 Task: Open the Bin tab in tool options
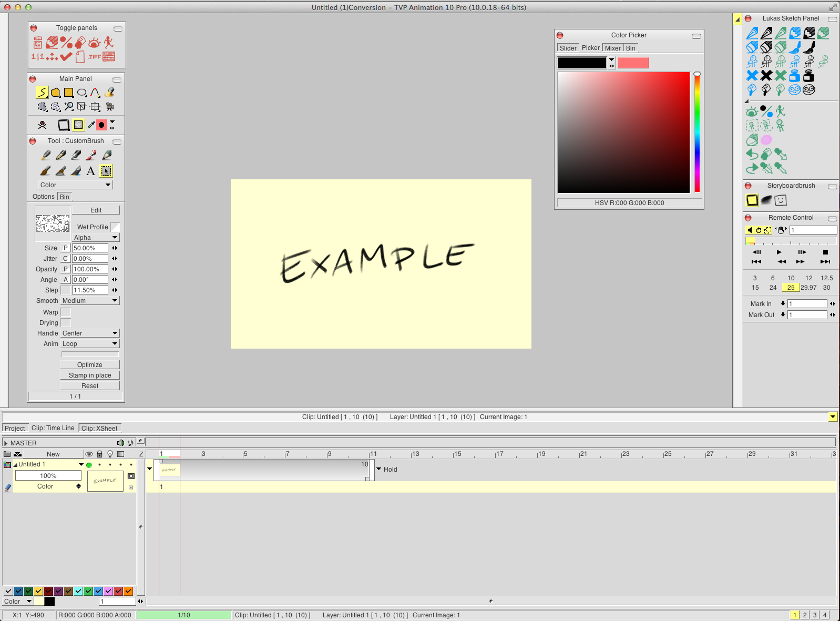64,197
